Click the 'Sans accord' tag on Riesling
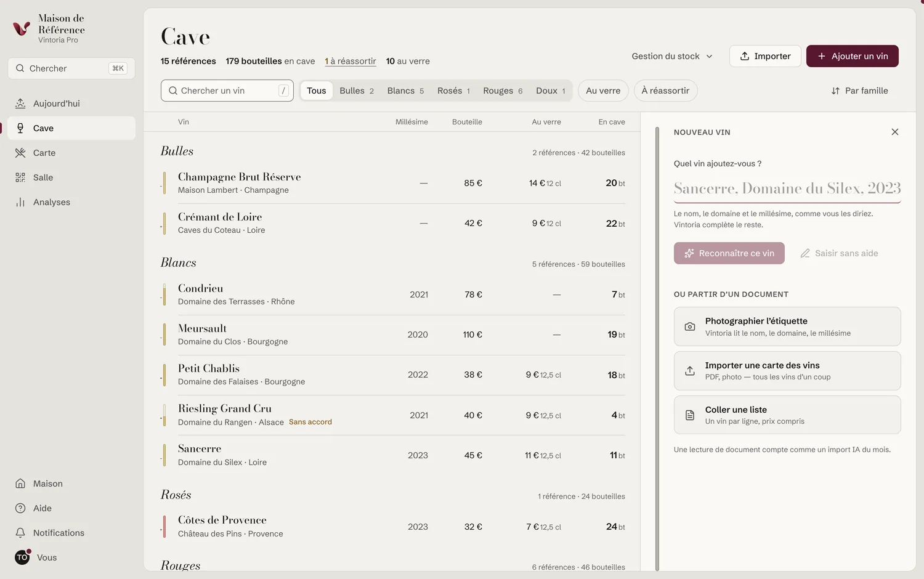924x579 pixels. (x=310, y=422)
